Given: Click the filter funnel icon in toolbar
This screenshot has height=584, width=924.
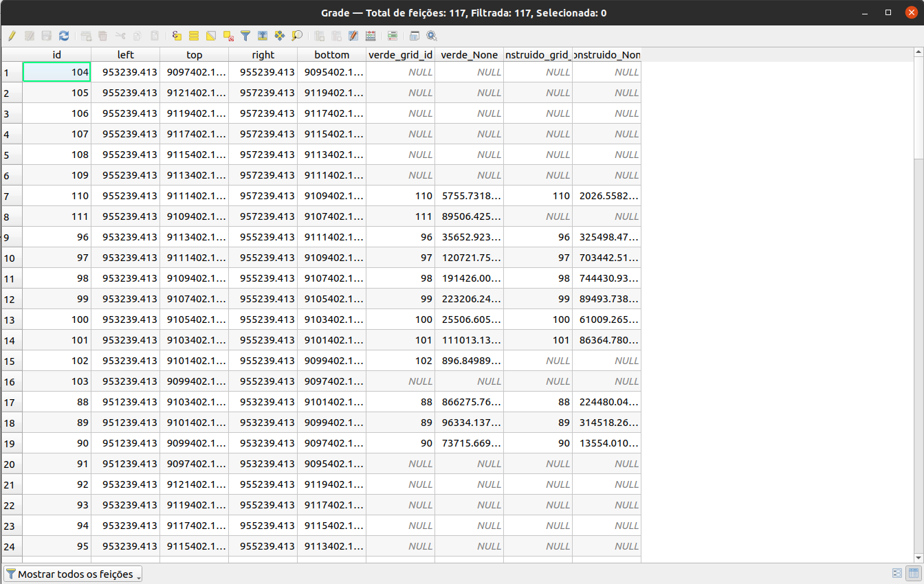Looking at the screenshot, I should 245,36.
